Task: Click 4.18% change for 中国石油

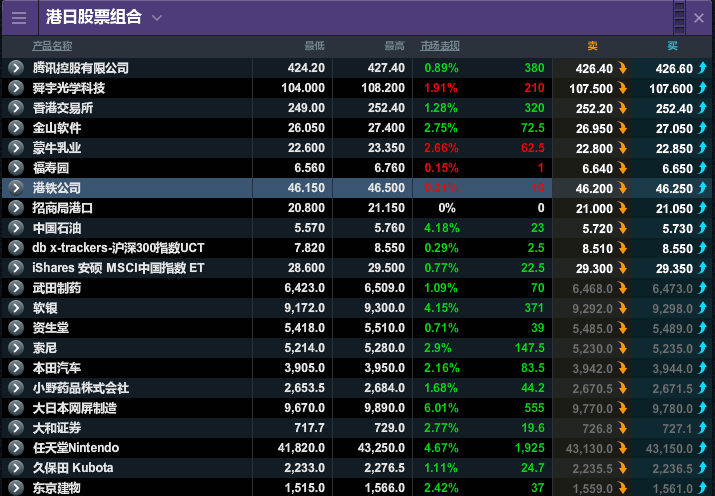Action: tap(441, 228)
